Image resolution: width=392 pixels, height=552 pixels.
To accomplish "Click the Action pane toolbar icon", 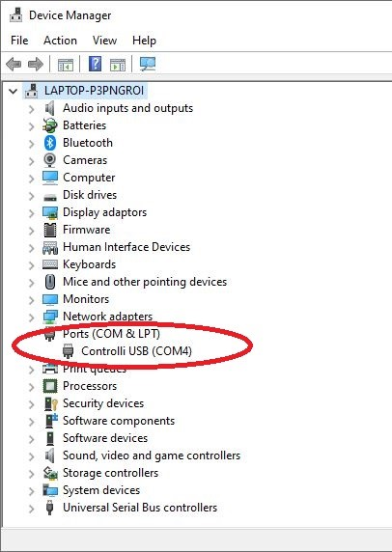I will coord(118,65).
